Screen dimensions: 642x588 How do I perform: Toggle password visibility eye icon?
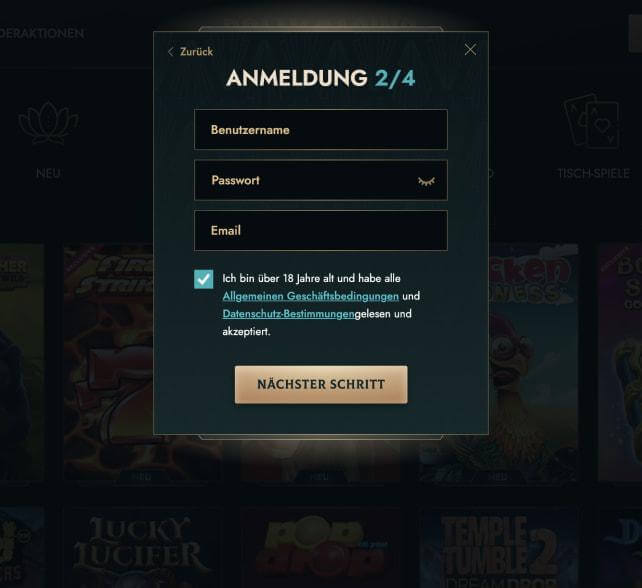click(426, 181)
